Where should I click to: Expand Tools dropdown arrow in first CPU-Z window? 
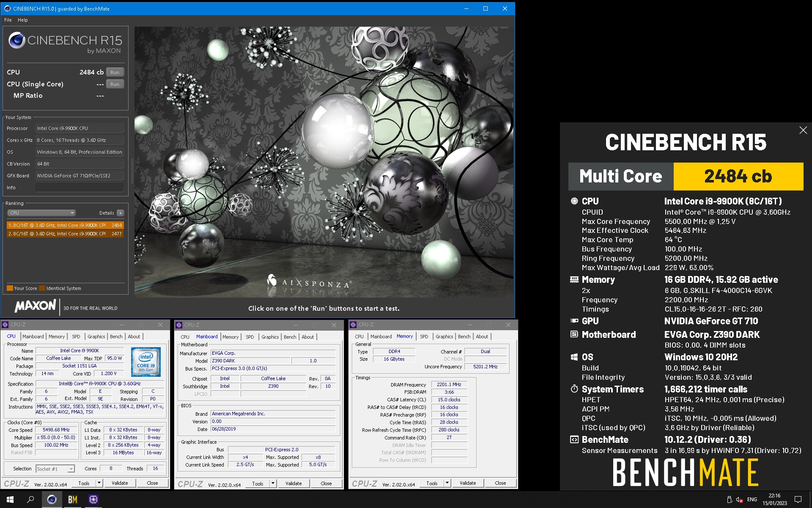point(99,483)
